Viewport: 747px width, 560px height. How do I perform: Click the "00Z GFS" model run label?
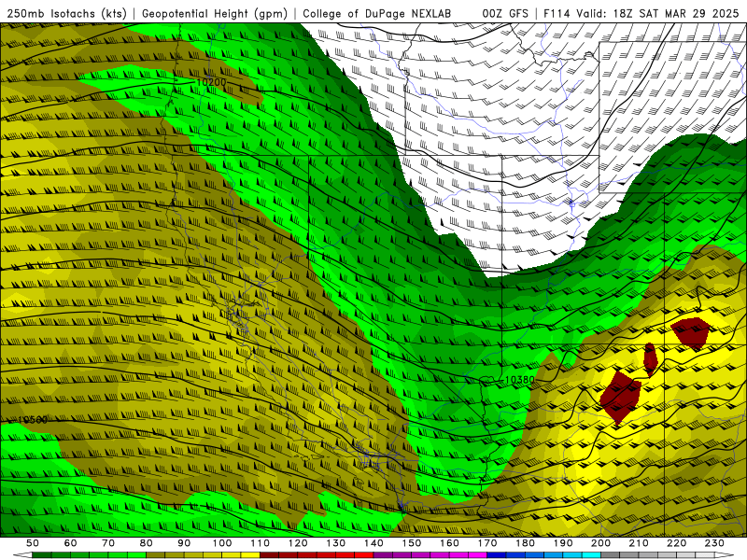coord(505,13)
